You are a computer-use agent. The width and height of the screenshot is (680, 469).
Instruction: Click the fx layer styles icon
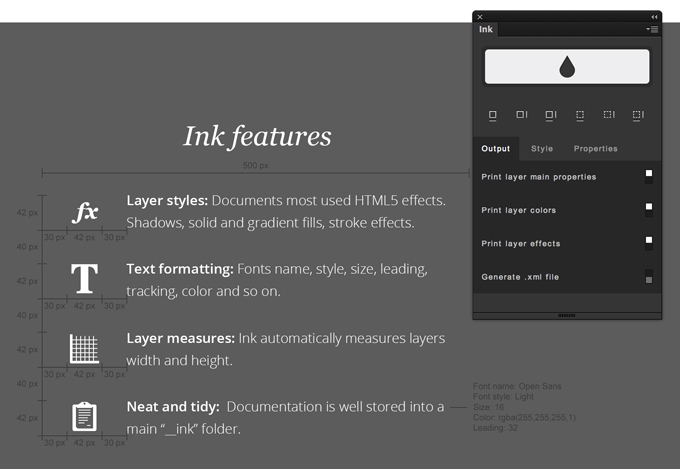(x=85, y=212)
